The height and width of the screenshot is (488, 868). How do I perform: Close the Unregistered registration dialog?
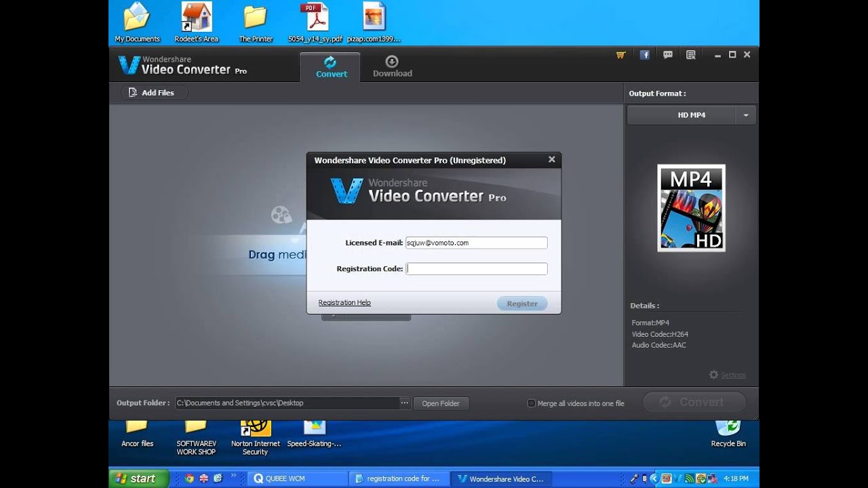point(551,159)
